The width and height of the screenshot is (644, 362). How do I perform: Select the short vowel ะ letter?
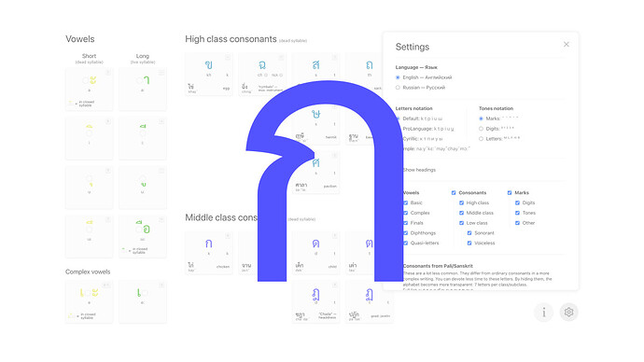[93, 80]
